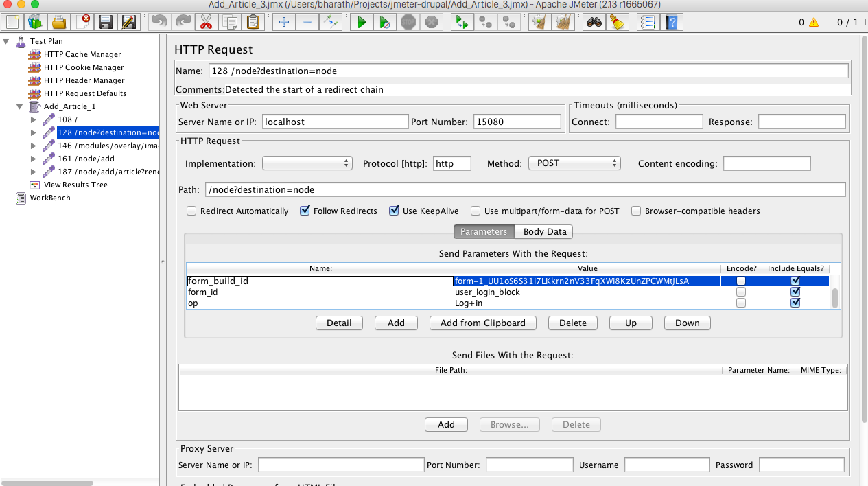Select the View Results Tree listener
The image size is (868, 486).
(x=77, y=184)
